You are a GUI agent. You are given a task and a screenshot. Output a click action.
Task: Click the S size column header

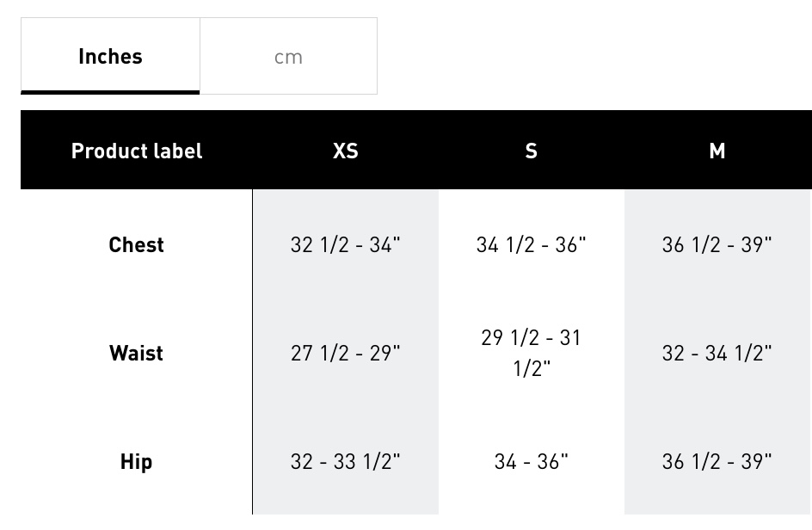pyautogui.click(x=532, y=151)
